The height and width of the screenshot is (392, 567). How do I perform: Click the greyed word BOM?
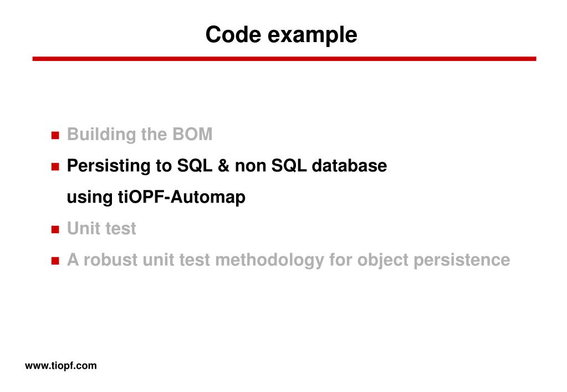[x=192, y=134]
